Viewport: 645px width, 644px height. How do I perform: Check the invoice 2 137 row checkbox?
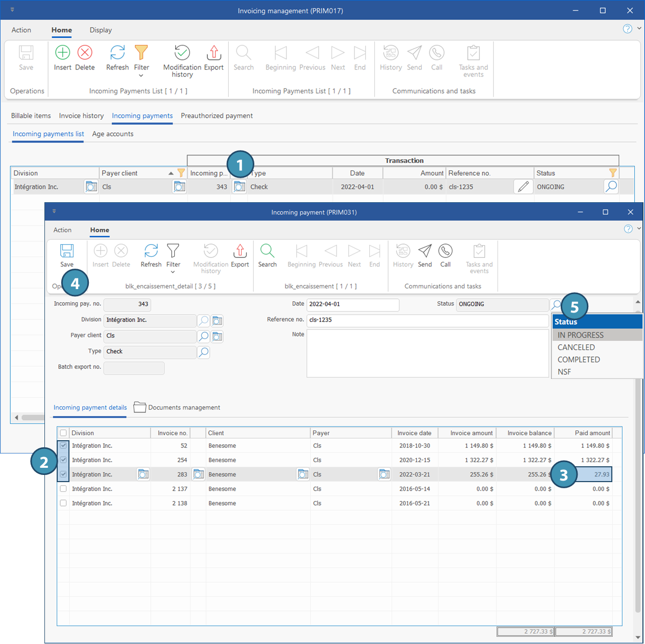[x=63, y=489]
